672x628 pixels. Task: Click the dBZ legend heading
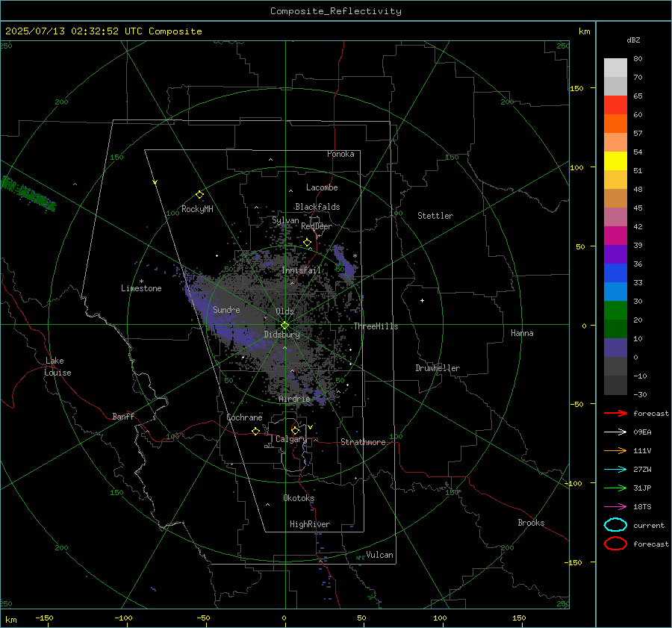[633, 40]
